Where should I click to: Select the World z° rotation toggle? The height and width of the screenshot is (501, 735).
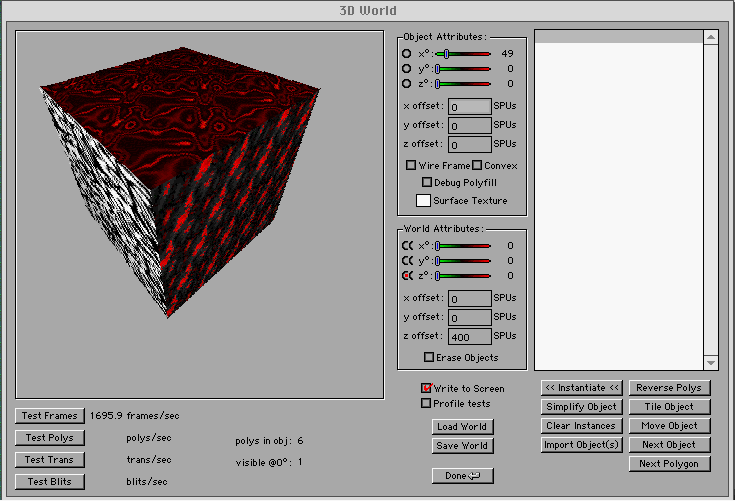407,276
